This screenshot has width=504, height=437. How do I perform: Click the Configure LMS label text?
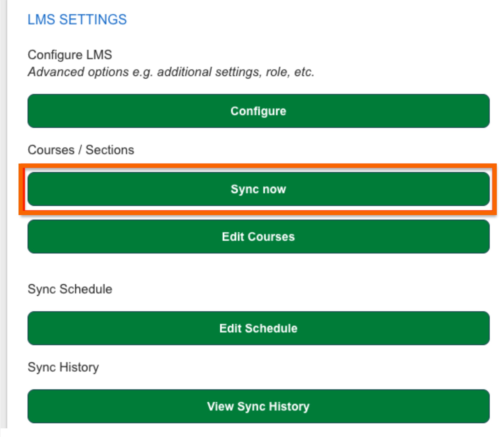coord(70,55)
